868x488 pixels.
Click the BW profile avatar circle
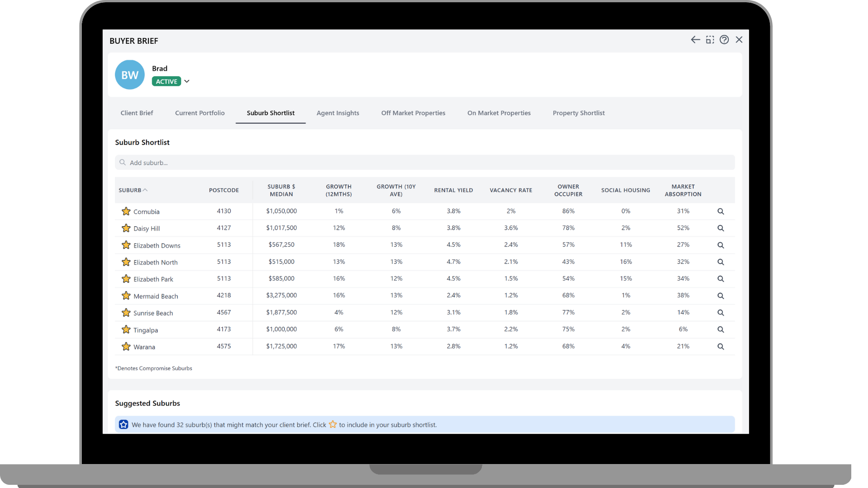coord(130,75)
